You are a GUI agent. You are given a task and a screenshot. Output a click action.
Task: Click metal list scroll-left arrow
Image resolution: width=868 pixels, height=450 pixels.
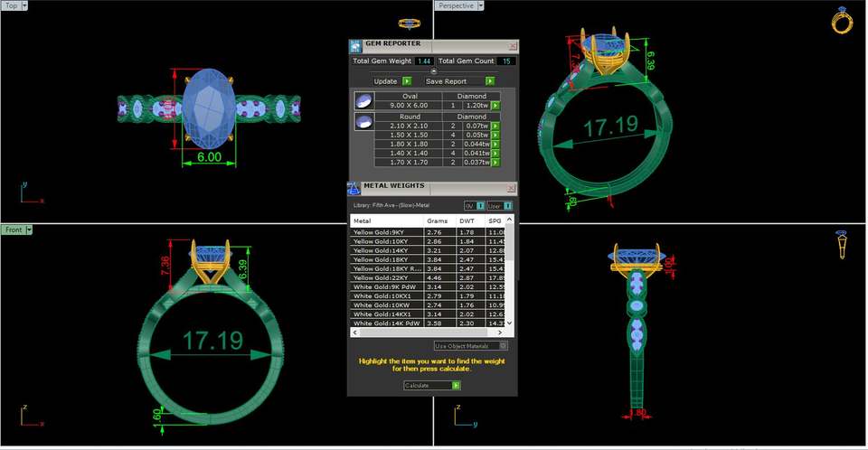tap(355, 333)
